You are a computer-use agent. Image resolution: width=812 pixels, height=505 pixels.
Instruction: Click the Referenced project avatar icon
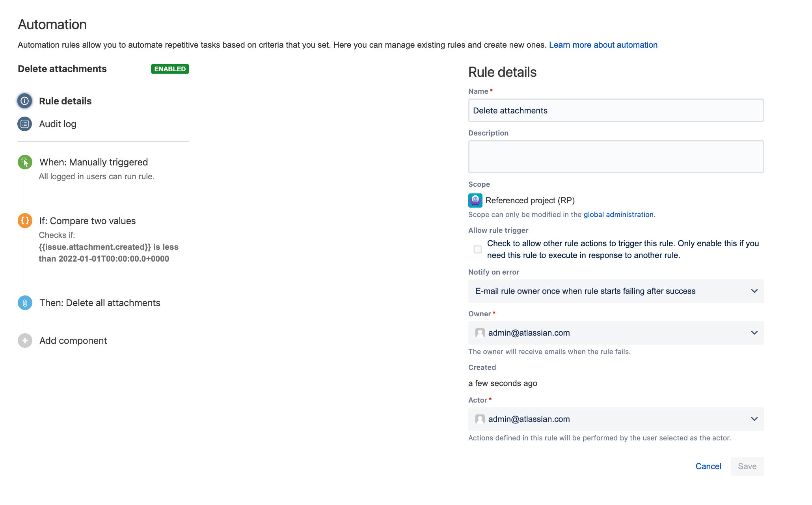(475, 200)
